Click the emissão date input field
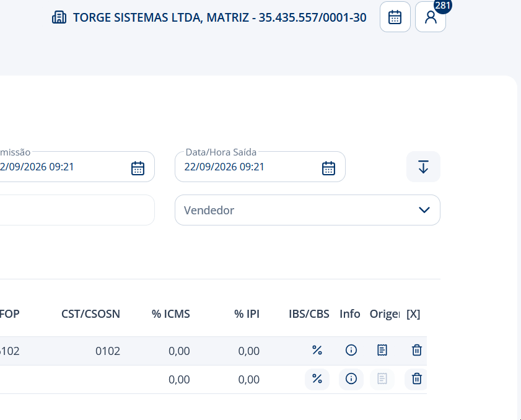This screenshot has width=521, height=420. click(x=76, y=167)
